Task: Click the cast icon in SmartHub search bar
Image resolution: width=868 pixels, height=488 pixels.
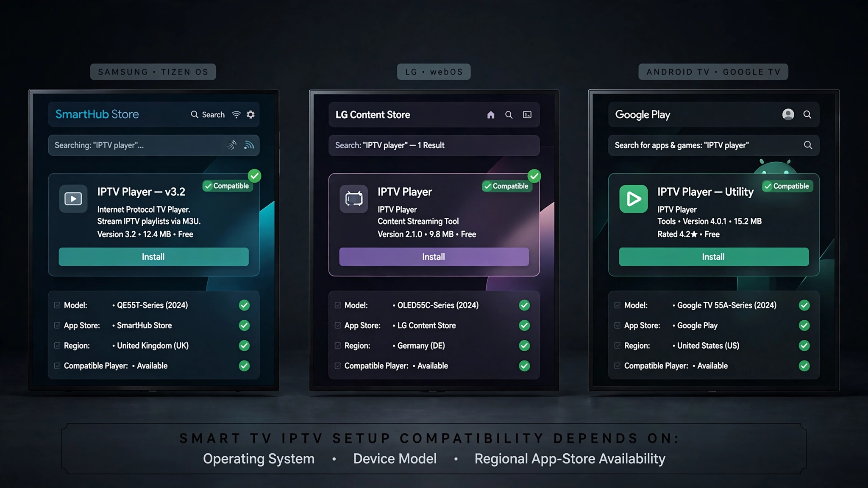Action: [249, 145]
